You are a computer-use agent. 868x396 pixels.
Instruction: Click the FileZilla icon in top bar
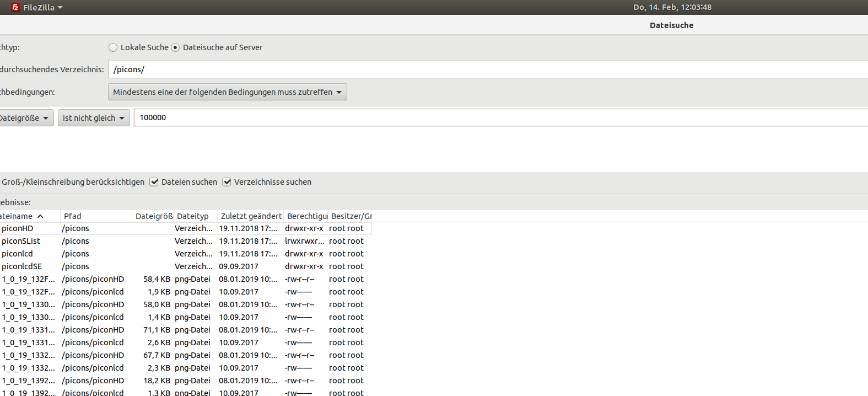(15, 7)
